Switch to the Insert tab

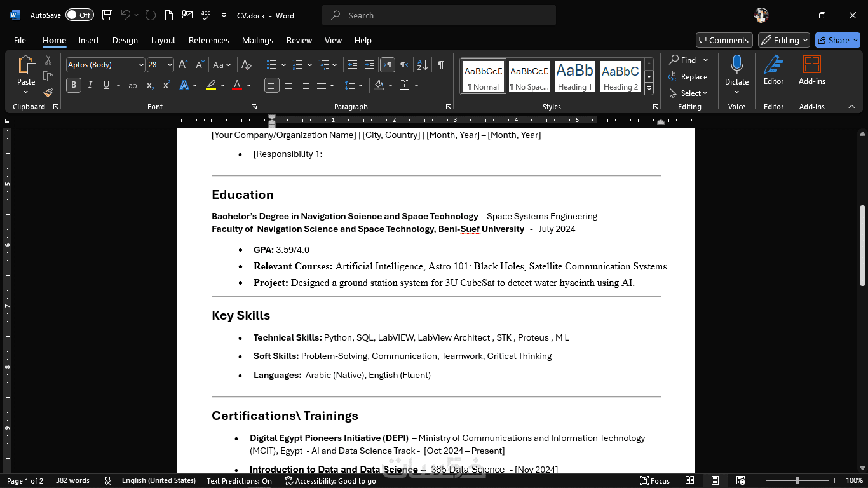(x=89, y=40)
